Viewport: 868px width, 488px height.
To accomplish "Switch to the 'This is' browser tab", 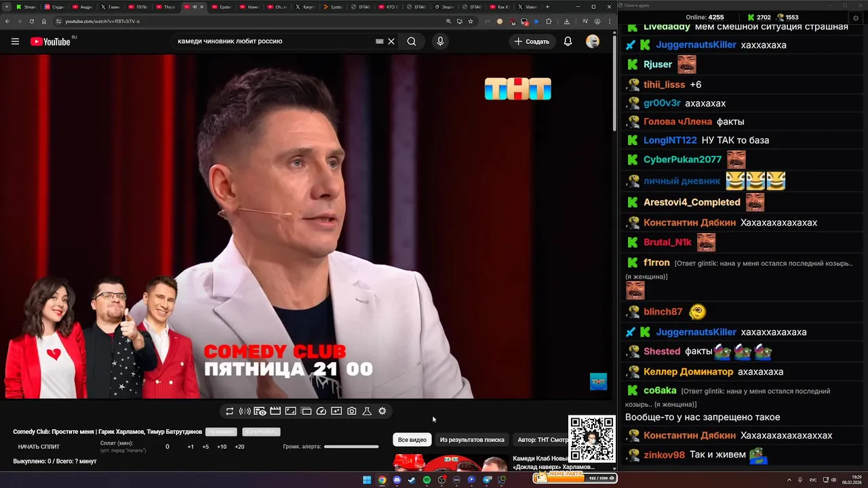I will pos(165,7).
